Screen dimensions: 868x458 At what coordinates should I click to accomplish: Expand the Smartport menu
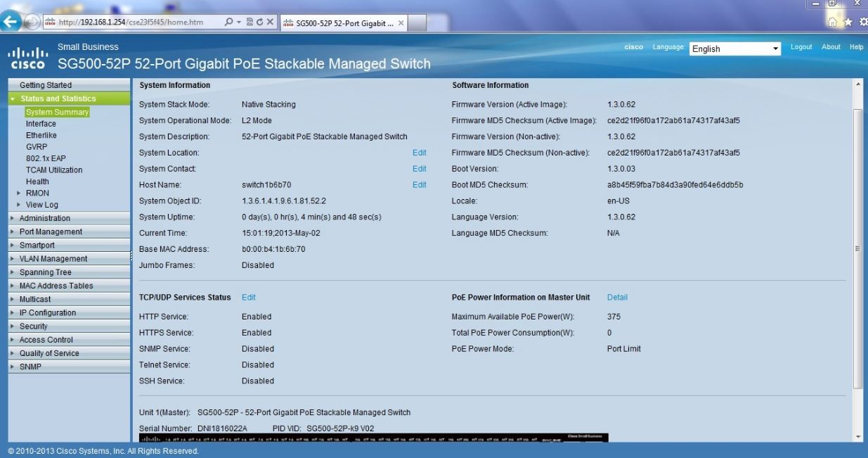(x=69, y=246)
